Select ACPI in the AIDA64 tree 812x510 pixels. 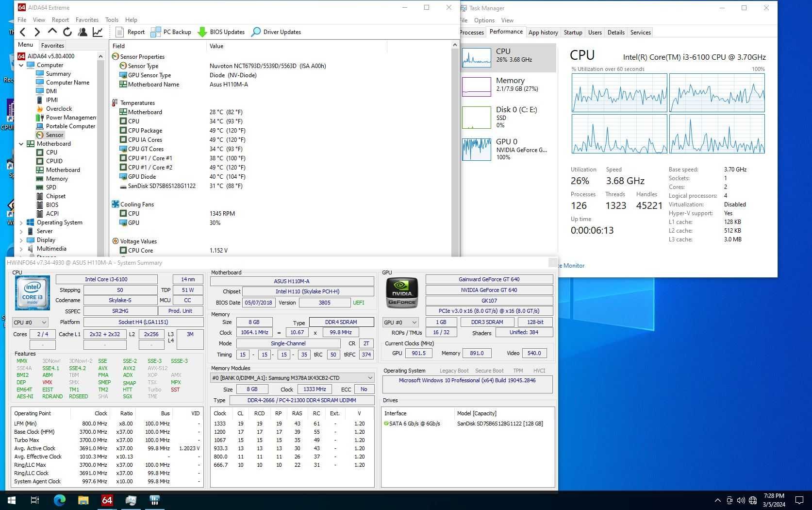52,214
